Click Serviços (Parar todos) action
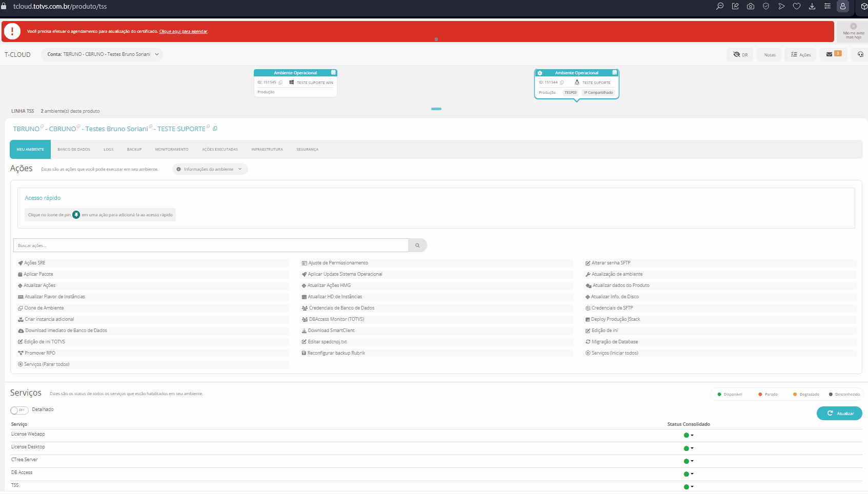The width and height of the screenshot is (868, 494). [x=44, y=364]
